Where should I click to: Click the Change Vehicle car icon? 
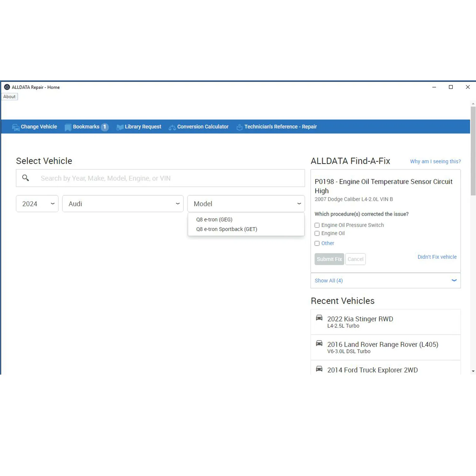pos(16,127)
